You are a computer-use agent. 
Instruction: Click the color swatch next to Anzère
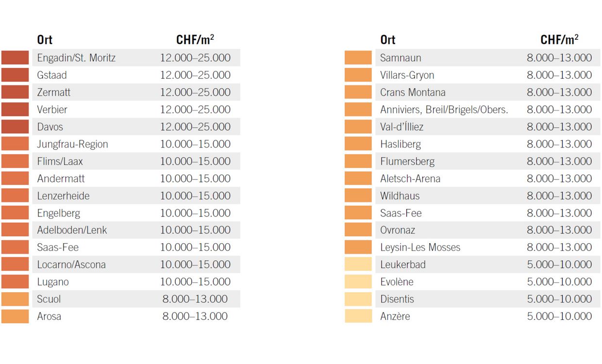[x=358, y=316]
